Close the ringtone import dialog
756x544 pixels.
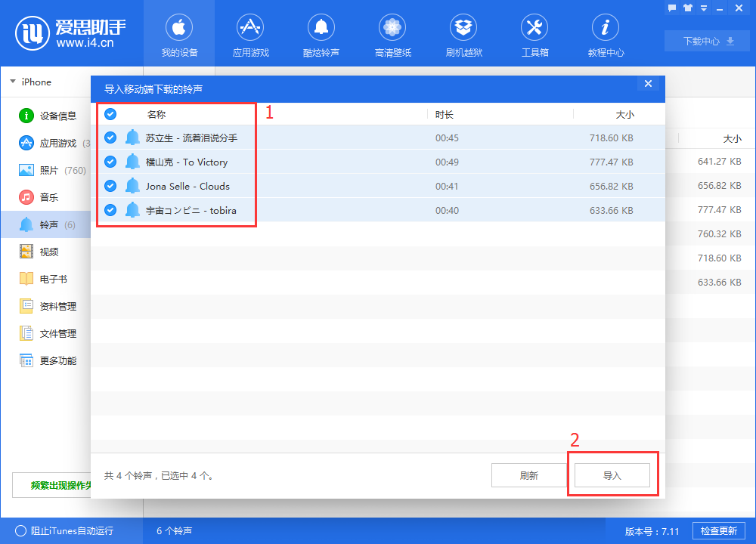[x=648, y=84]
